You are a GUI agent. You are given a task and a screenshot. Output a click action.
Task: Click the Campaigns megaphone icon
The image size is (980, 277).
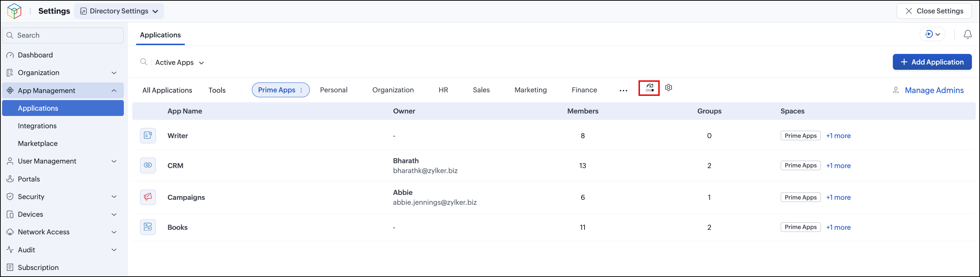[x=148, y=197]
